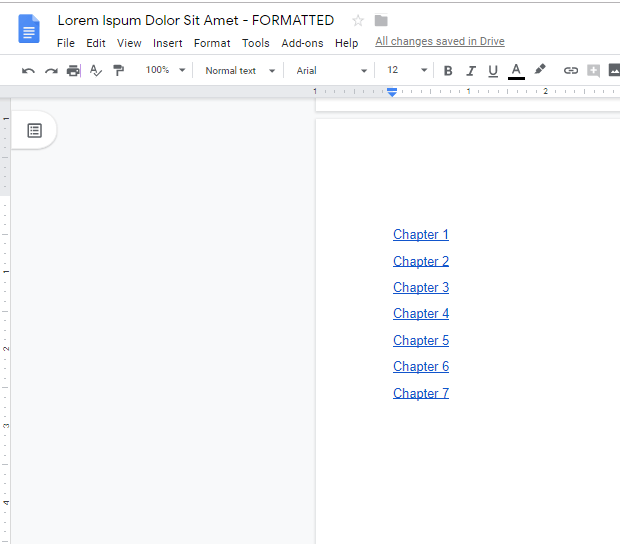The height and width of the screenshot is (544, 620).
Task: Follow the Chapter 5 link
Action: pos(421,340)
